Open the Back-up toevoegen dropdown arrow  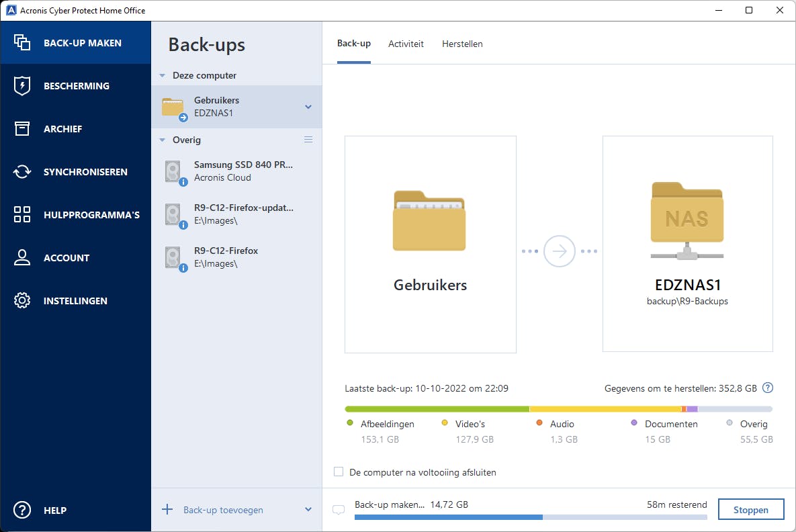click(308, 509)
